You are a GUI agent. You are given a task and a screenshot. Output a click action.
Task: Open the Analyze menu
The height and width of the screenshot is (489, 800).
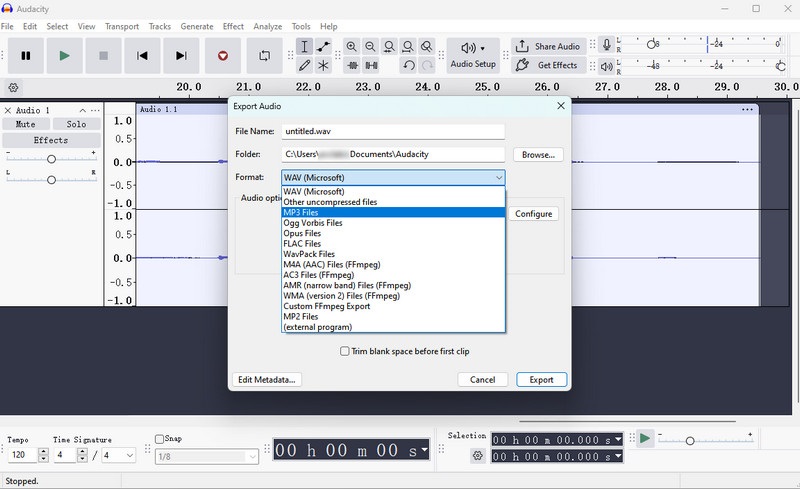[268, 27]
